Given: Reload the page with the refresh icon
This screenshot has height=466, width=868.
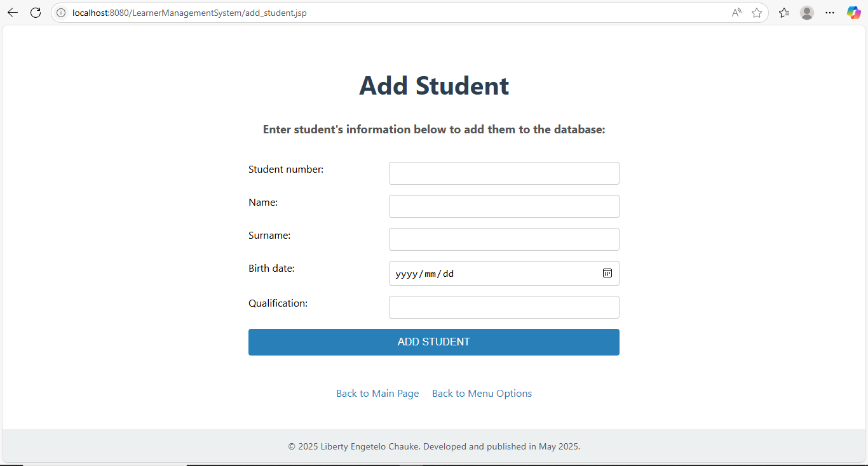Looking at the screenshot, I should [36, 13].
